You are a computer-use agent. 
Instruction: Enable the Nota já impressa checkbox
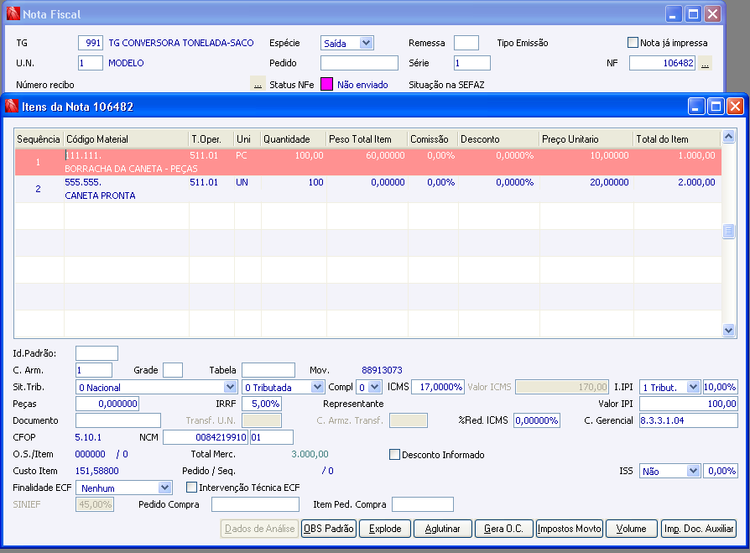(x=632, y=43)
